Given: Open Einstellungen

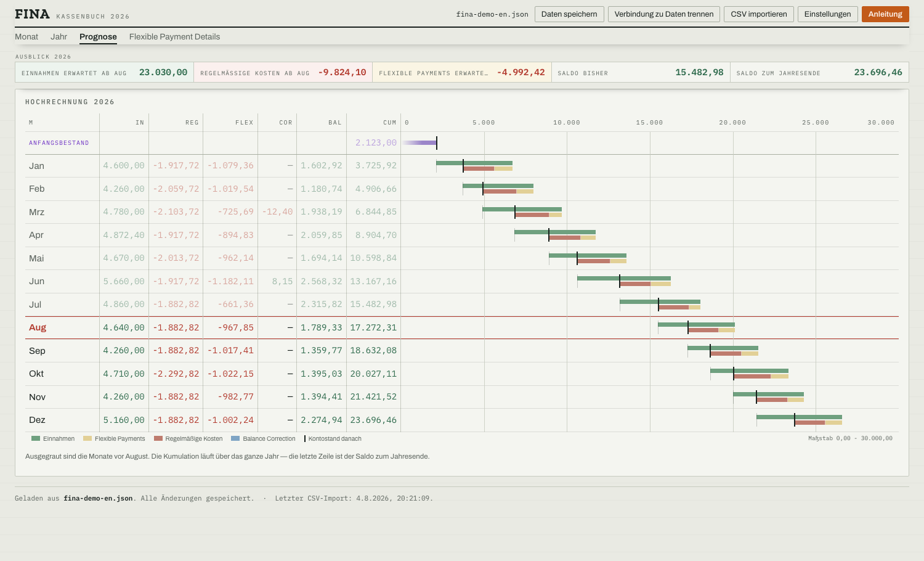Looking at the screenshot, I should (827, 14).
